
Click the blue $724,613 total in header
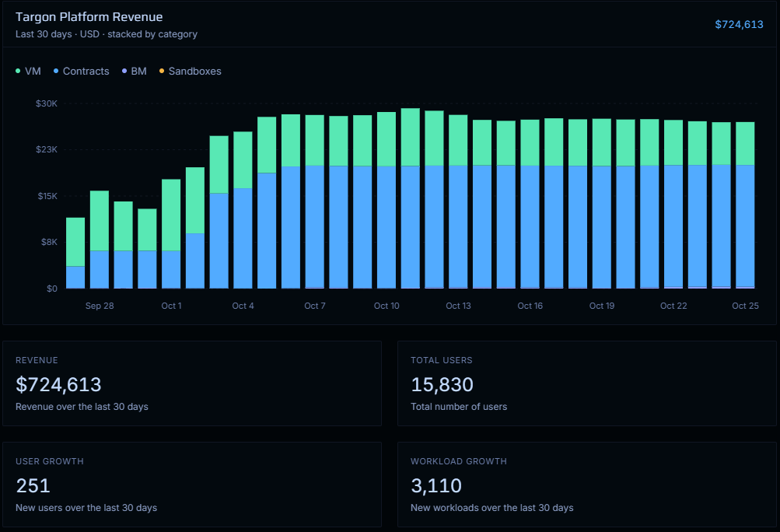pyautogui.click(x=739, y=24)
